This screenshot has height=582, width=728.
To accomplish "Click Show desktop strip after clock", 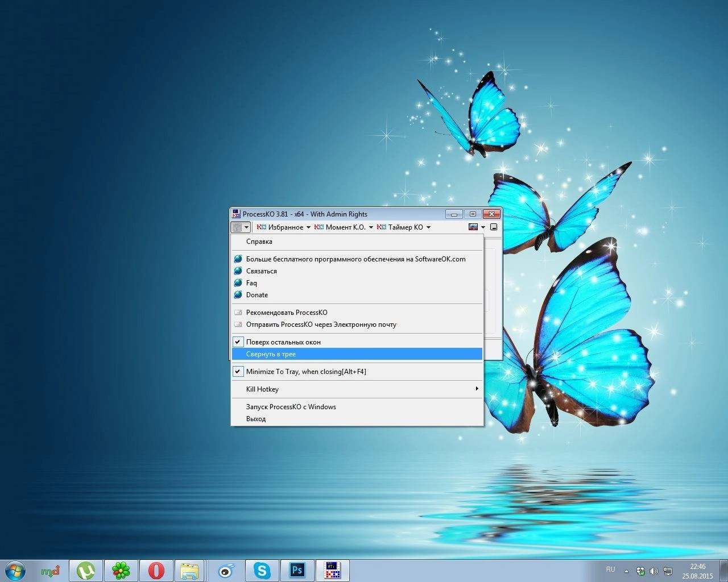I will (x=723, y=571).
